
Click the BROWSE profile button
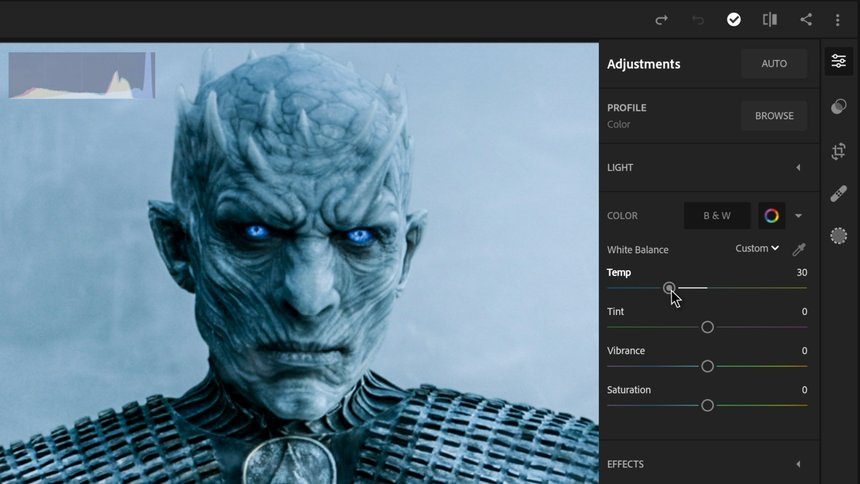click(774, 116)
